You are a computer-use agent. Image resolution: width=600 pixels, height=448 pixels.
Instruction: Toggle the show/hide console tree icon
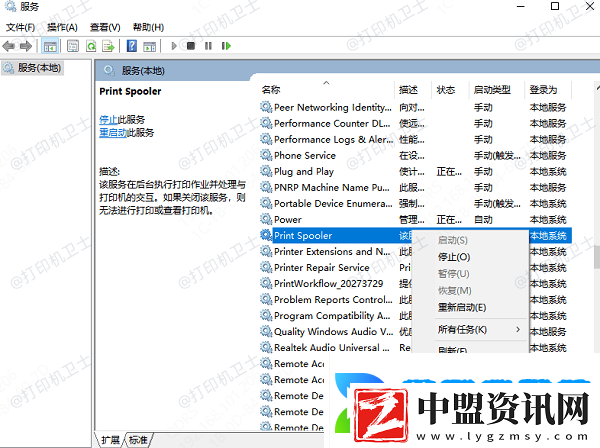pyautogui.click(x=50, y=46)
